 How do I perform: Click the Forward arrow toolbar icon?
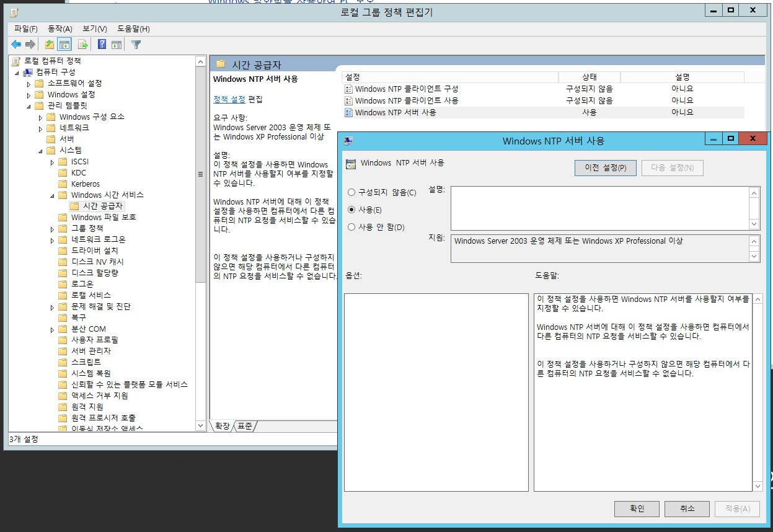click(30, 44)
